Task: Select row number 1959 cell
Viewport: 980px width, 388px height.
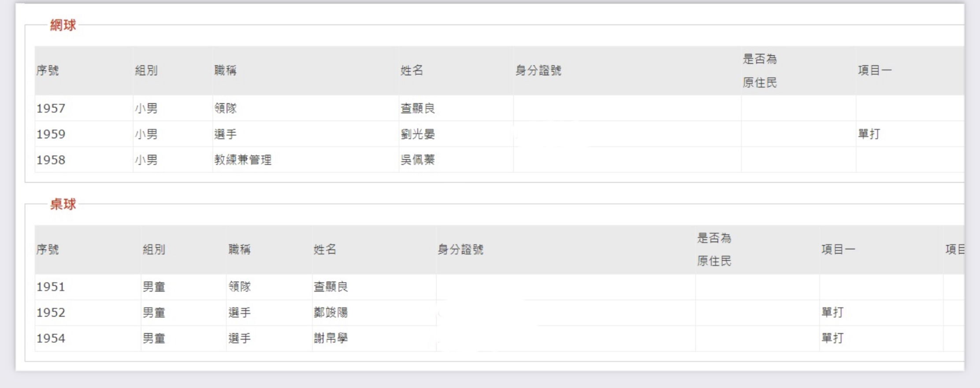Action: coord(51,134)
